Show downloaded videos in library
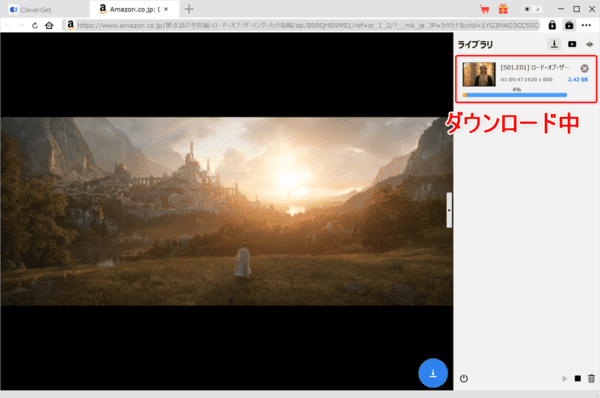The height and width of the screenshot is (398, 600). point(572,44)
